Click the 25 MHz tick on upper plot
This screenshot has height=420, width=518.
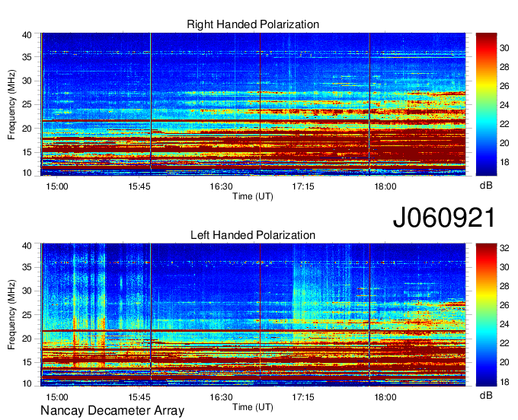[27, 104]
